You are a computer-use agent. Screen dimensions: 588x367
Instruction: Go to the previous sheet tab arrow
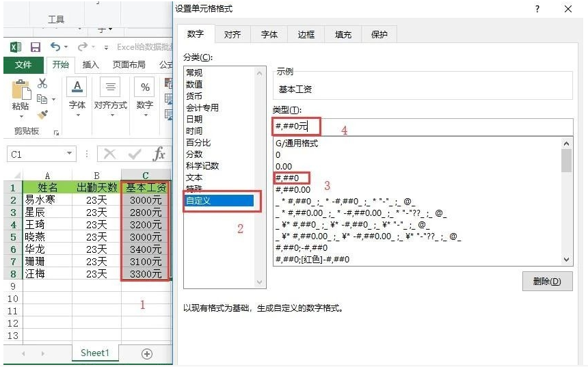(x=23, y=353)
